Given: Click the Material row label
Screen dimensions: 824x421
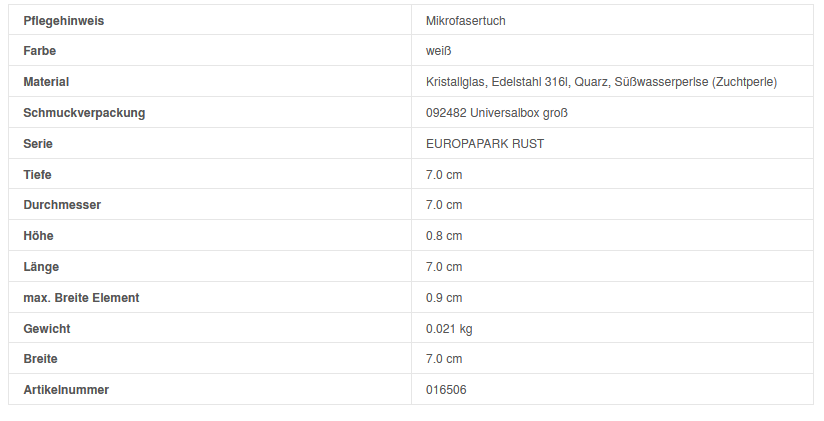Looking at the screenshot, I should (46, 82).
